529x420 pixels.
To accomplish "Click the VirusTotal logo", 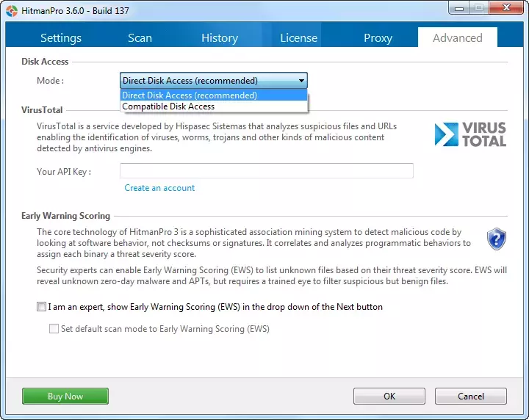I will (x=470, y=134).
